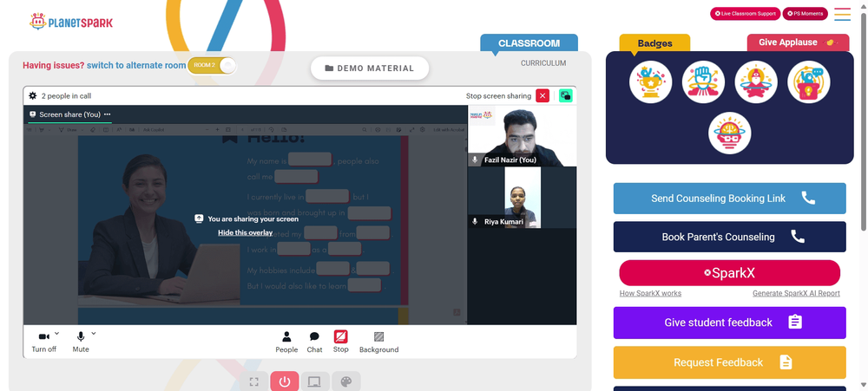The width and height of the screenshot is (868, 391).
Task: Click Give student feedback
Action: [730, 323]
